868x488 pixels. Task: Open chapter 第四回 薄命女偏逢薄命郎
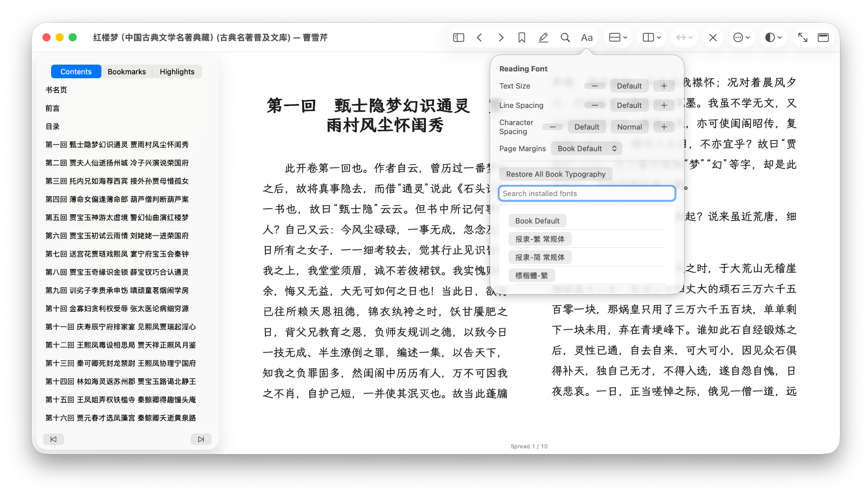pos(117,199)
